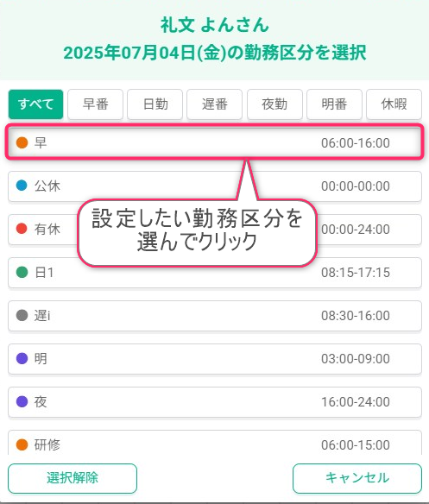This screenshot has height=504, width=429.
Task: Select the 研修 shift 06:00-15:00
Action: click(214, 443)
